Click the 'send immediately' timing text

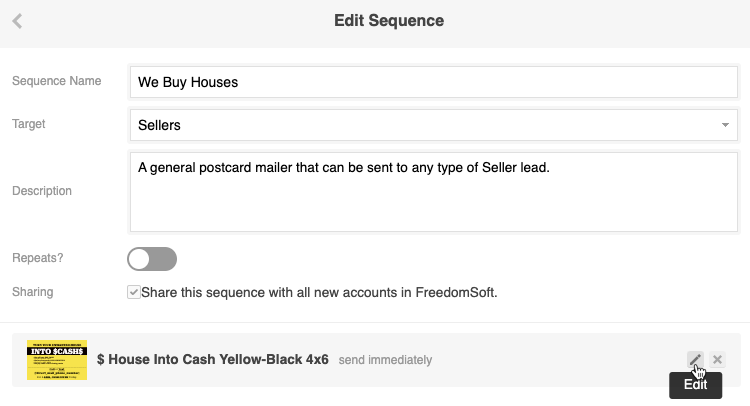pyautogui.click(x=385, y=360)
